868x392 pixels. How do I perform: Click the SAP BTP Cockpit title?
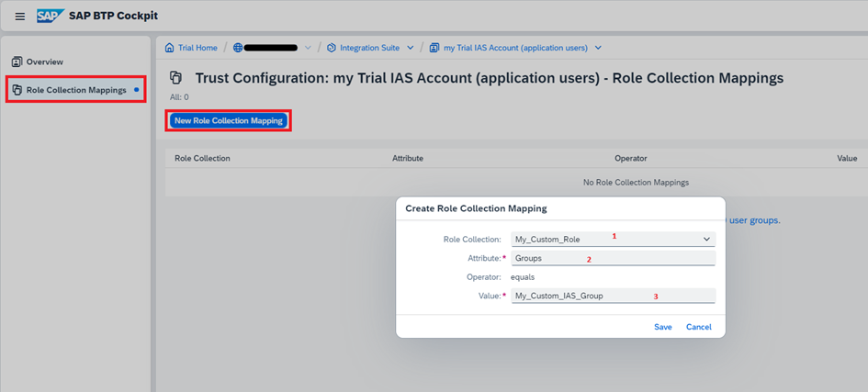114,16
